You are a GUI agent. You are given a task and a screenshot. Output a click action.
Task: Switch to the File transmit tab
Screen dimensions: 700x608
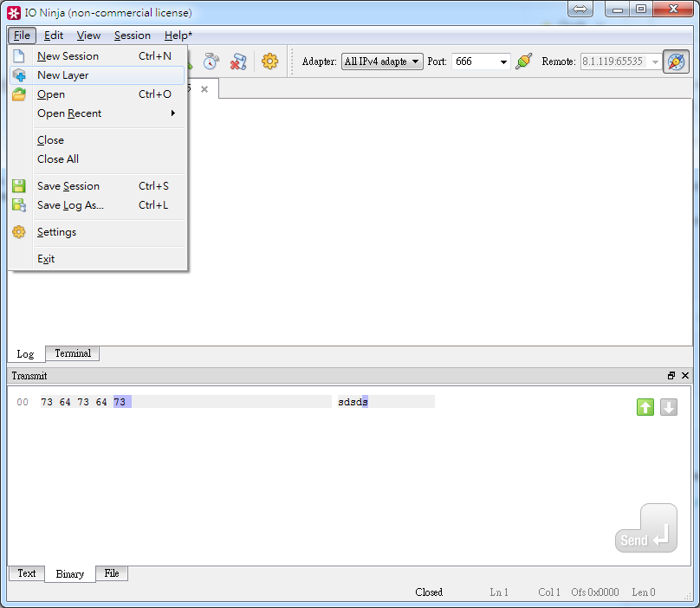[112, 573]
